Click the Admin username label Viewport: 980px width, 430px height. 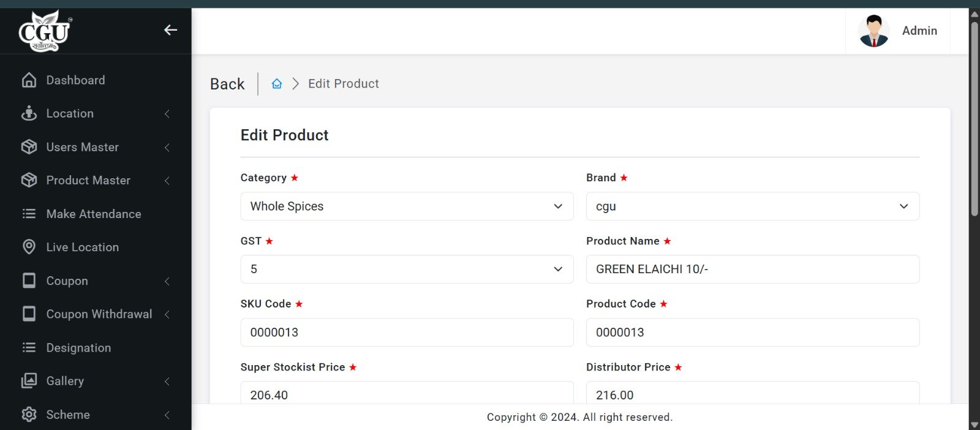point(919,31)
